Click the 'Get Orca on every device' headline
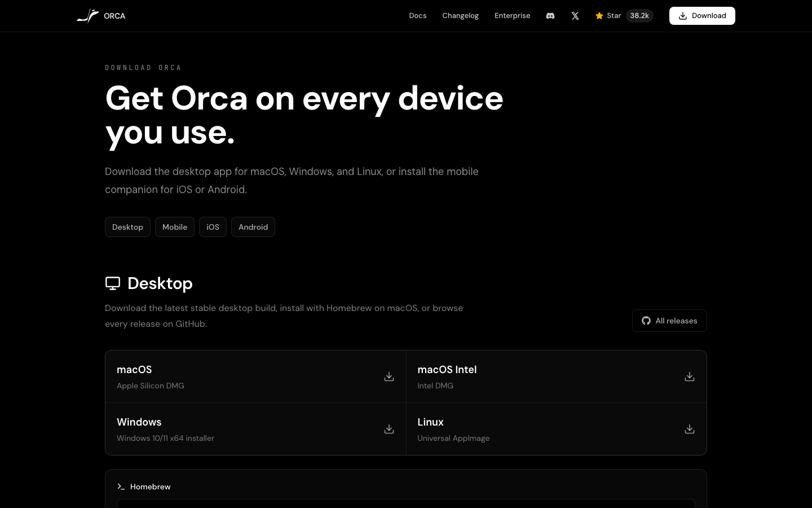The width and height of the screenshot is (812, 508). click(x=304, y=99)
